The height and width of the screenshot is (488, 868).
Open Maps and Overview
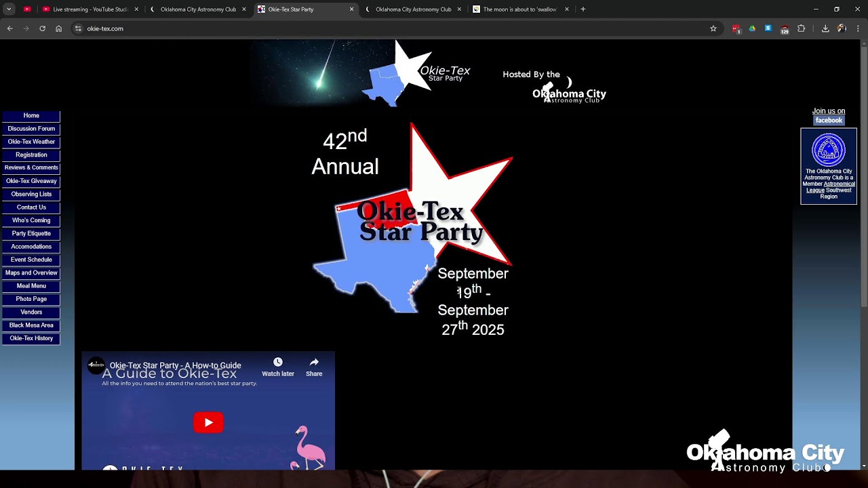tap(31, 273)
